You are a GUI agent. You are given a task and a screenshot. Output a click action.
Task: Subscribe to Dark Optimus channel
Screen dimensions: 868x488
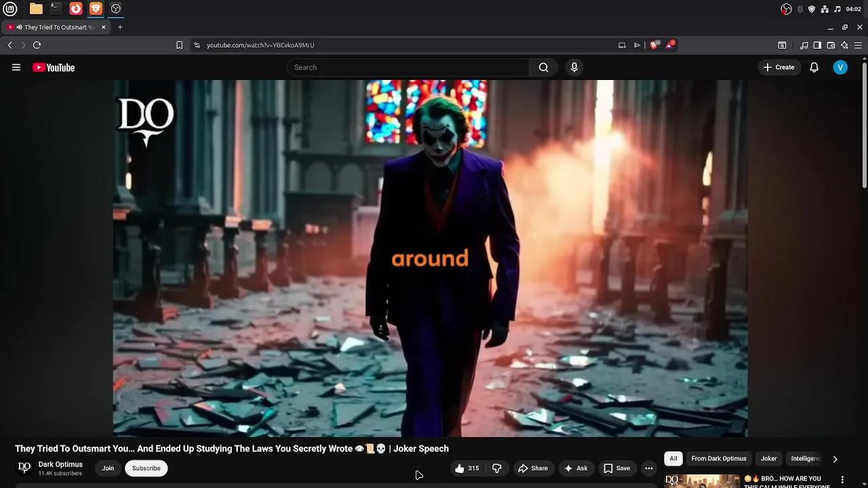point(146,468)
